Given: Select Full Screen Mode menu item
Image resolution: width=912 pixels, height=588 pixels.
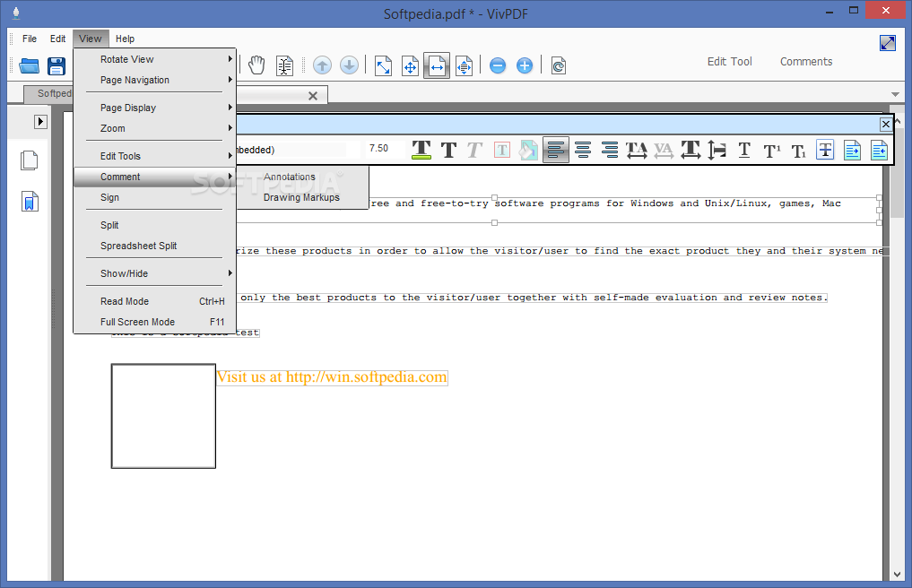Looking at the screenshot, I should coord(155,322).
